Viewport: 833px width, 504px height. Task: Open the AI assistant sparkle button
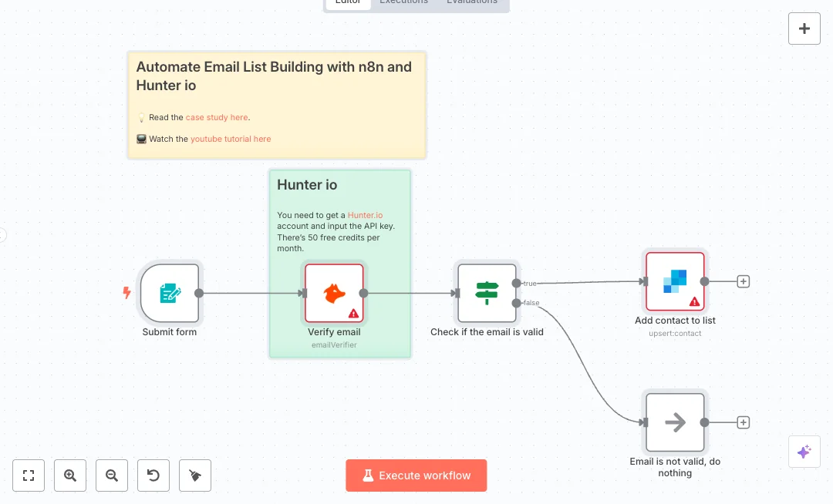[804, 452]
